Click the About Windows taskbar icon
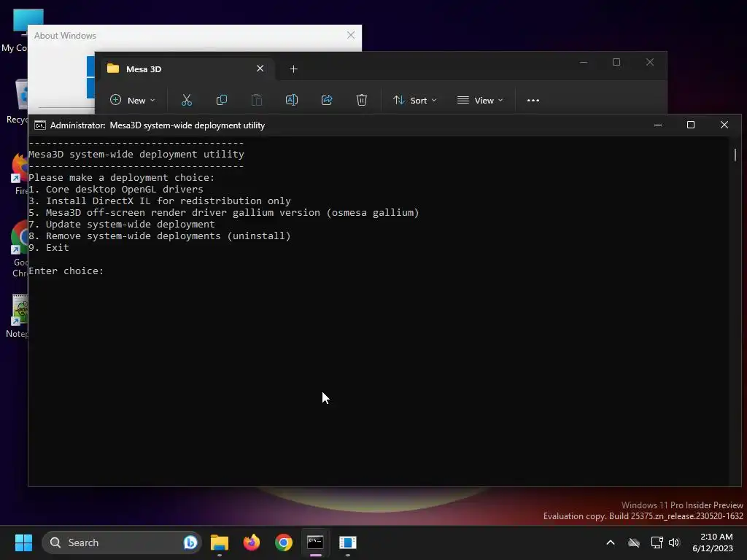The width and height of the screenshot is (747, 560). coord(348,542)
